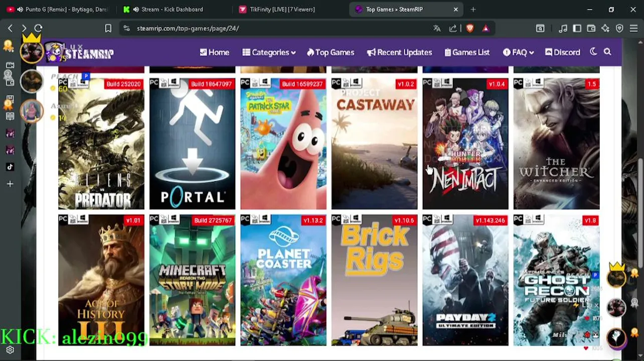Viewport: 644px width, 361px height.
Task: Open TikTok shortcut in browser sidebar
Action: click(x=10, y=167)
